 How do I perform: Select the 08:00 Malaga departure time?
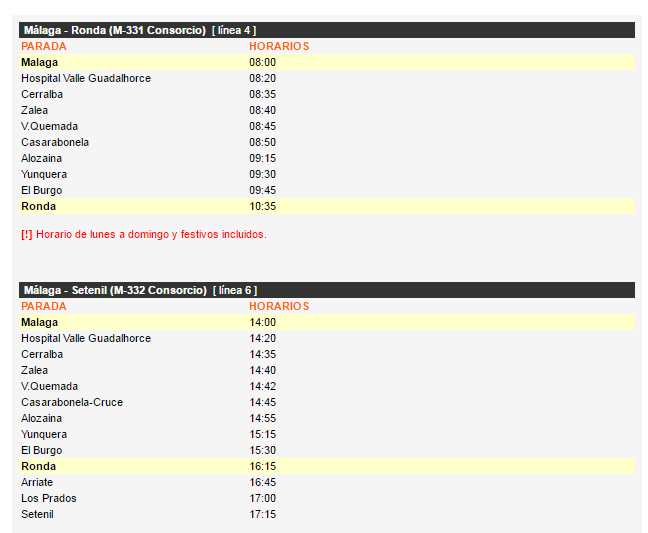pos(262,63)
